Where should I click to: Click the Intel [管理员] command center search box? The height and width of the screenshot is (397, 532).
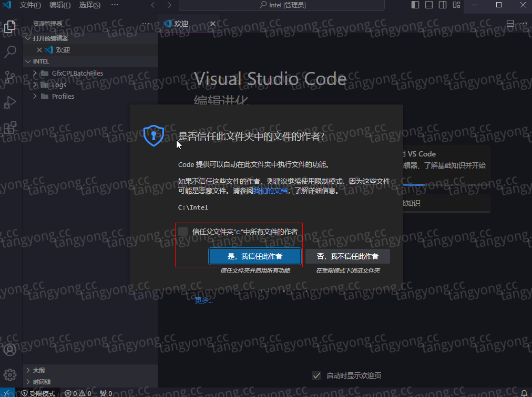(282, 5)
